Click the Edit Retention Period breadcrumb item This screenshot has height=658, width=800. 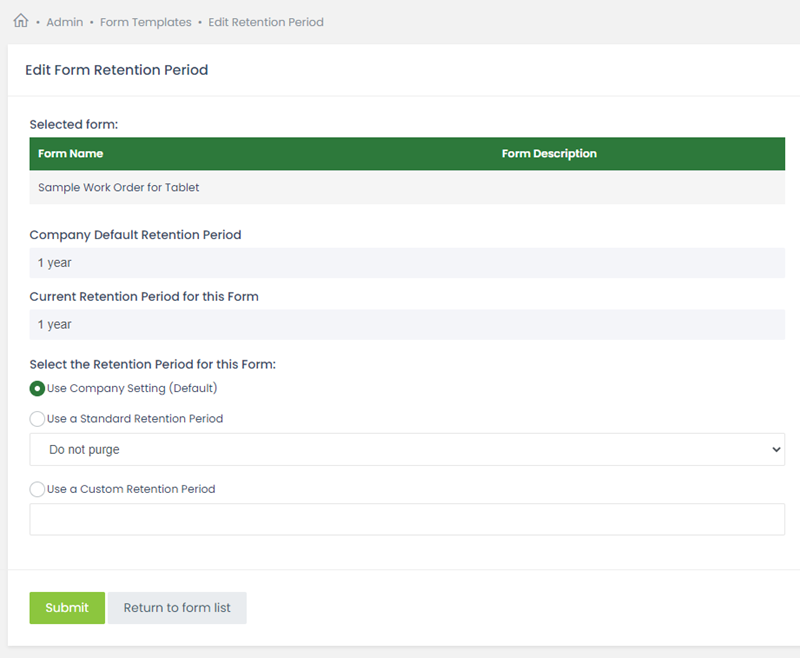point(266,22)
